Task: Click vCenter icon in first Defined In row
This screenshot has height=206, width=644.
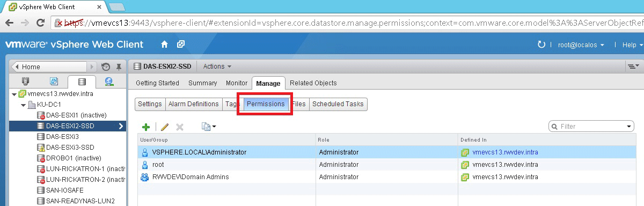Action: [x=465, y=152]
